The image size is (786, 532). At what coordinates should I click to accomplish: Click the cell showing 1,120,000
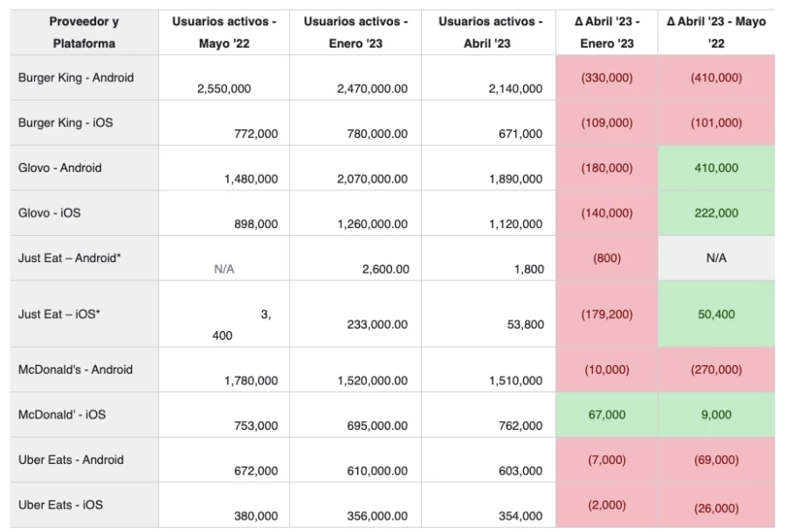pyautogui.click(x=489, y=213)
